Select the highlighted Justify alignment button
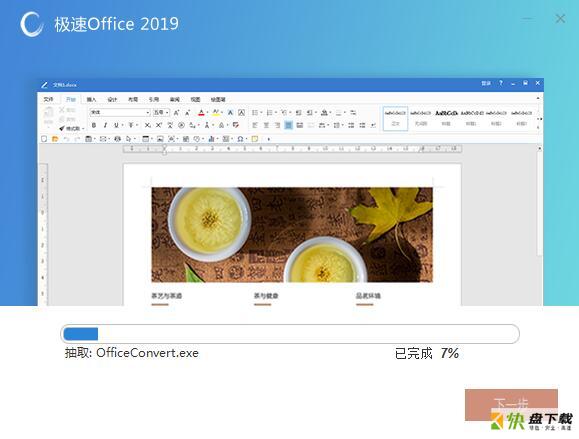Viewport: 579px width, 439px height. [x=288, y=126]
